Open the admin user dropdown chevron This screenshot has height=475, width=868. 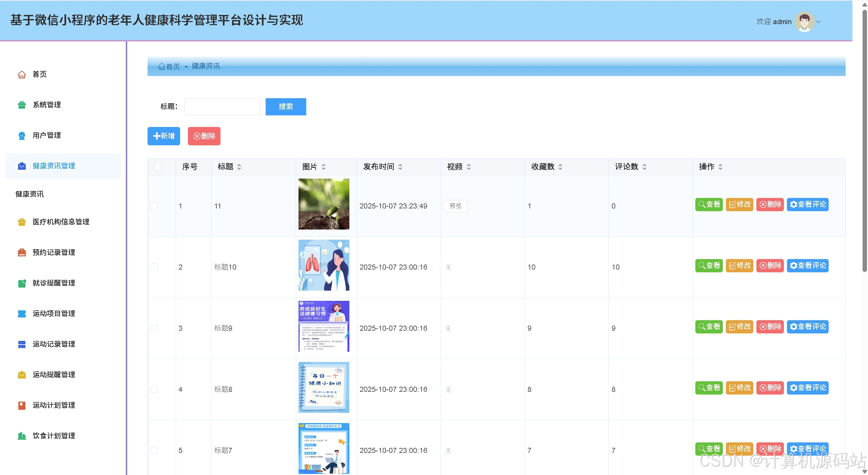click(x=818, y=22)
